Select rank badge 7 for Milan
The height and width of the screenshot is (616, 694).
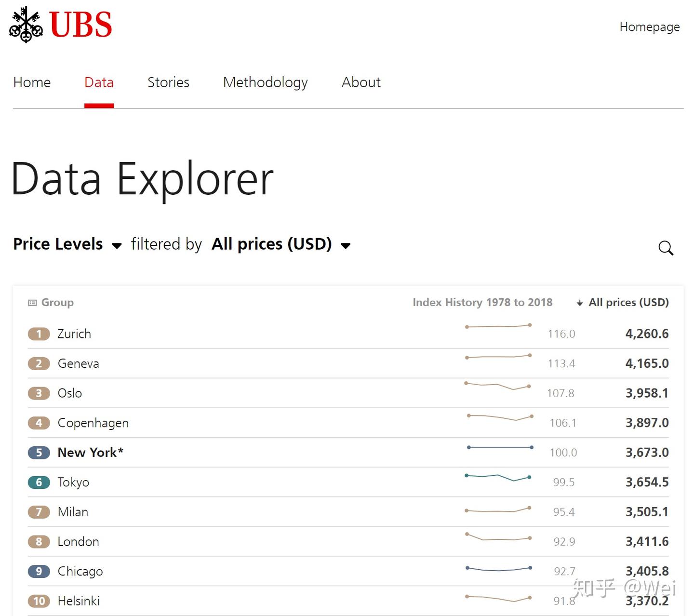[x=39, y=512]
